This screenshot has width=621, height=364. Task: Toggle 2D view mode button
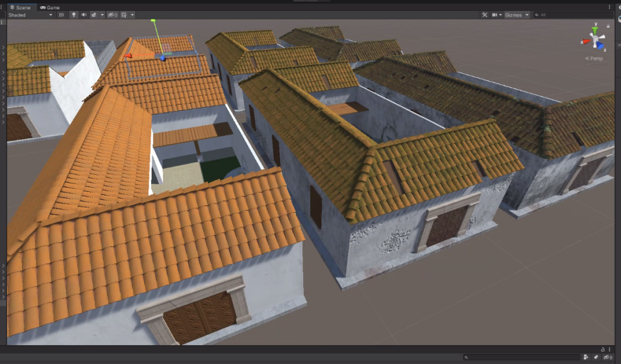[61, 15]
